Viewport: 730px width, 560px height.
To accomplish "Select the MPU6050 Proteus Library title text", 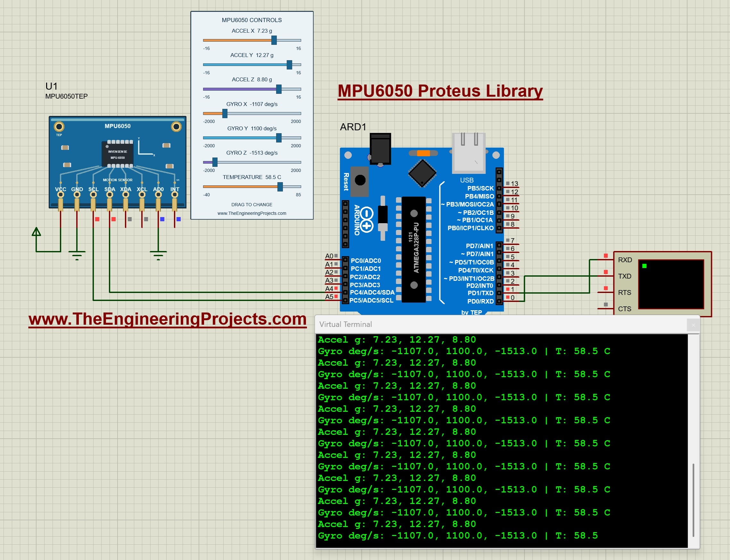I will pyautogui.click(x=440, y=91).
